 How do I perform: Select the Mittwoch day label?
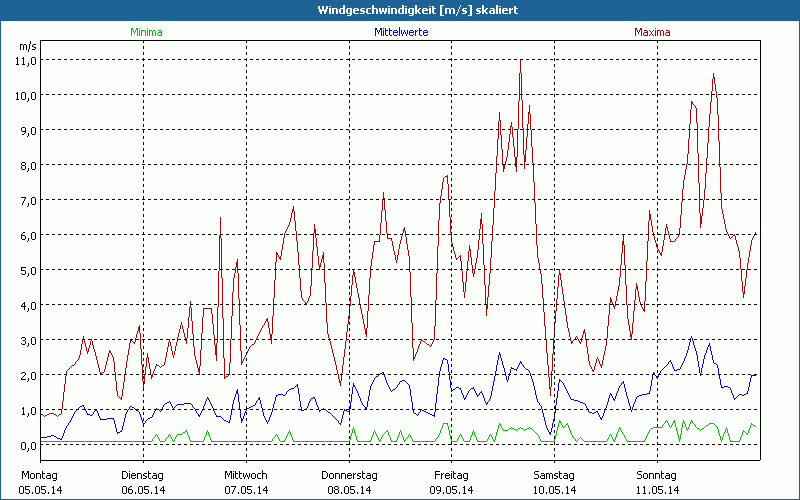point(246,474)
